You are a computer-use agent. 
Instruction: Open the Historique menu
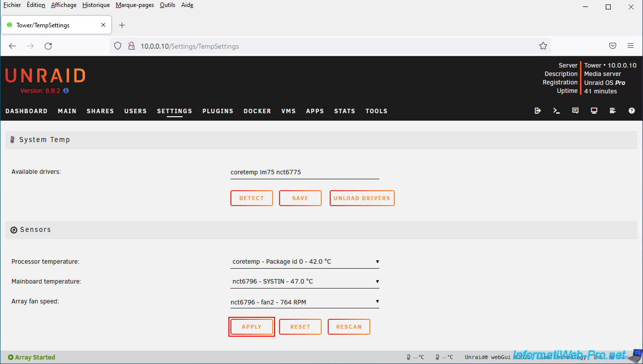(96, 5)
